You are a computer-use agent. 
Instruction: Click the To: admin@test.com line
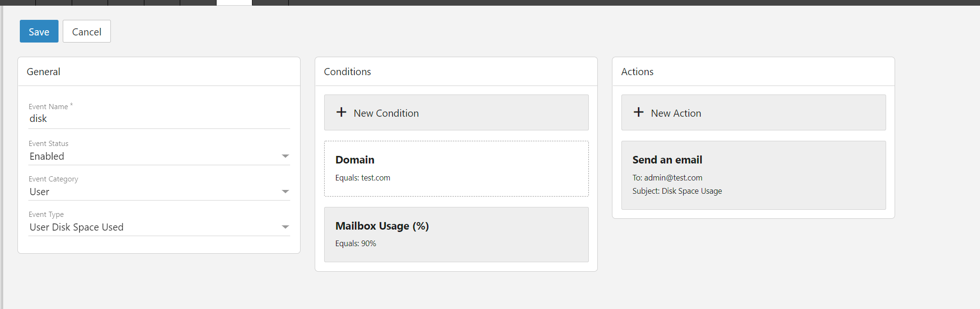pos(667,178)
